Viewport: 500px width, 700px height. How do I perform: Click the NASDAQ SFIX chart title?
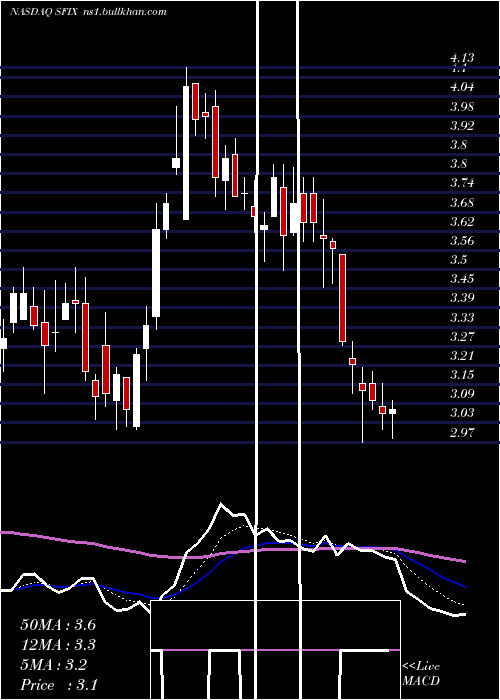(45, 11)
